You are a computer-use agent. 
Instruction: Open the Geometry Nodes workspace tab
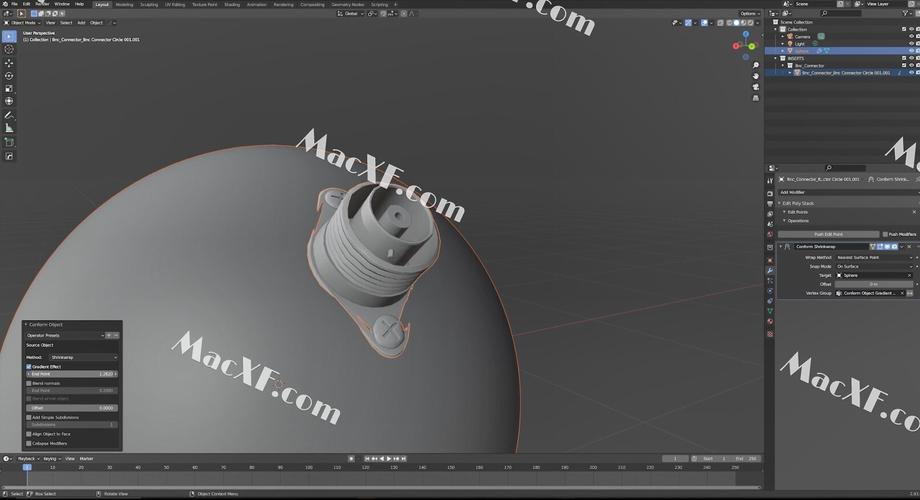[x=348, y=4]
